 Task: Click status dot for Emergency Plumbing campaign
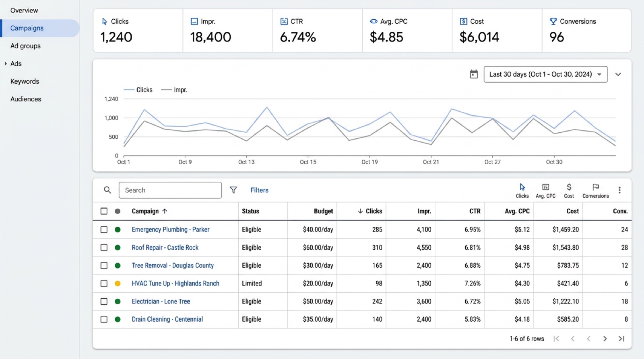coord(118,230)
